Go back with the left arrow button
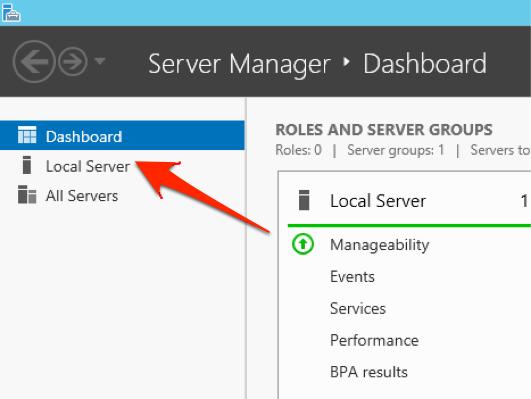The image size is (531, 399). (34, 61)
